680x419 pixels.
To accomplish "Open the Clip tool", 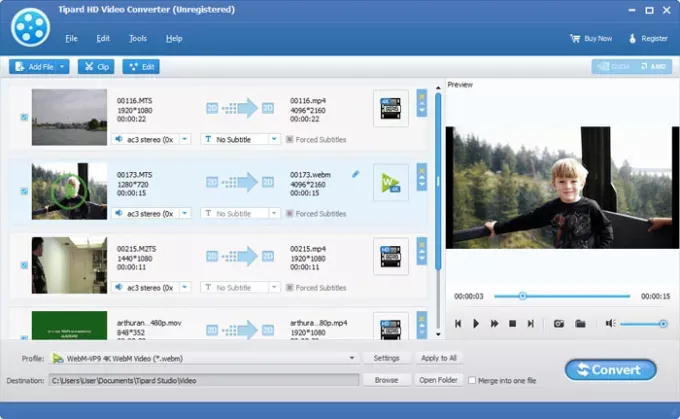I will [x=96, y=67].
